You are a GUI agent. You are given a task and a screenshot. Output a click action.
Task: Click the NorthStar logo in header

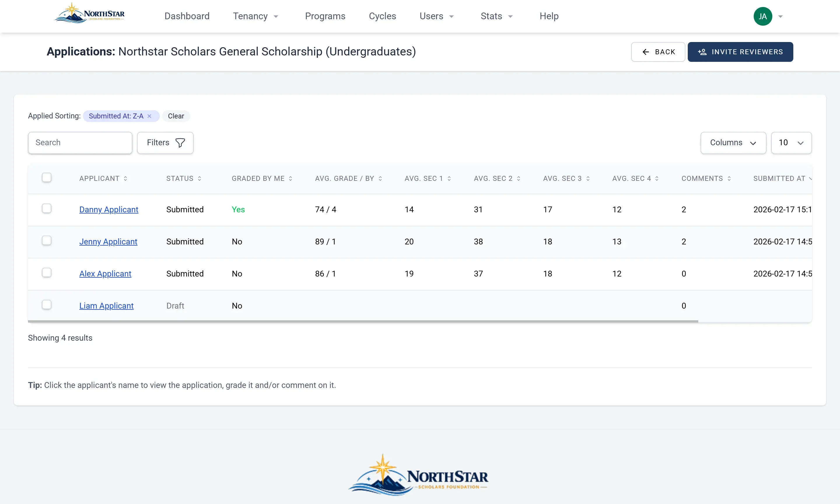pyautogui.click(x=90, y=14)
